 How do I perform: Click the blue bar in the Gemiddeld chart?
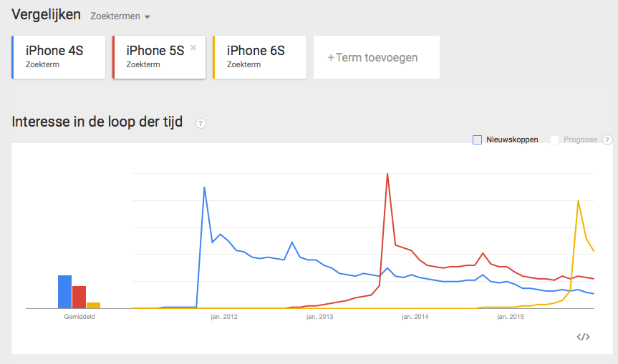65,291
